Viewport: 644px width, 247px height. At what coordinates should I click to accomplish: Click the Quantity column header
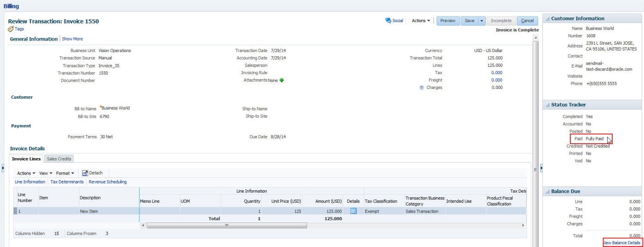pos(242,201)
